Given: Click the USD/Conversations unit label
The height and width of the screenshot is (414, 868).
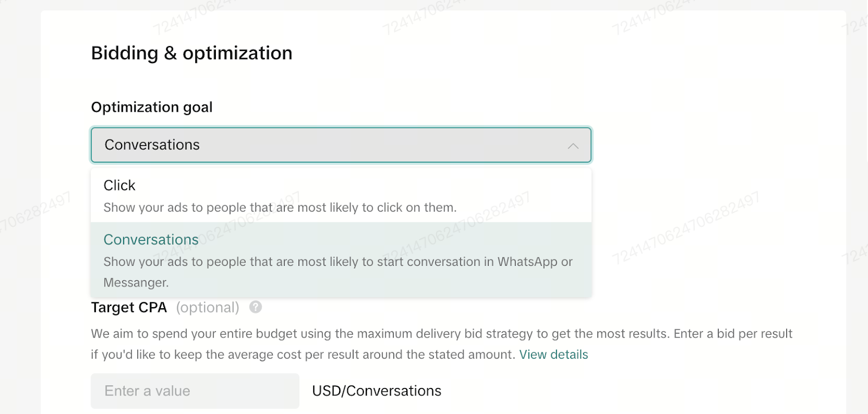Looking at the screenshot, I should [376, 391].
